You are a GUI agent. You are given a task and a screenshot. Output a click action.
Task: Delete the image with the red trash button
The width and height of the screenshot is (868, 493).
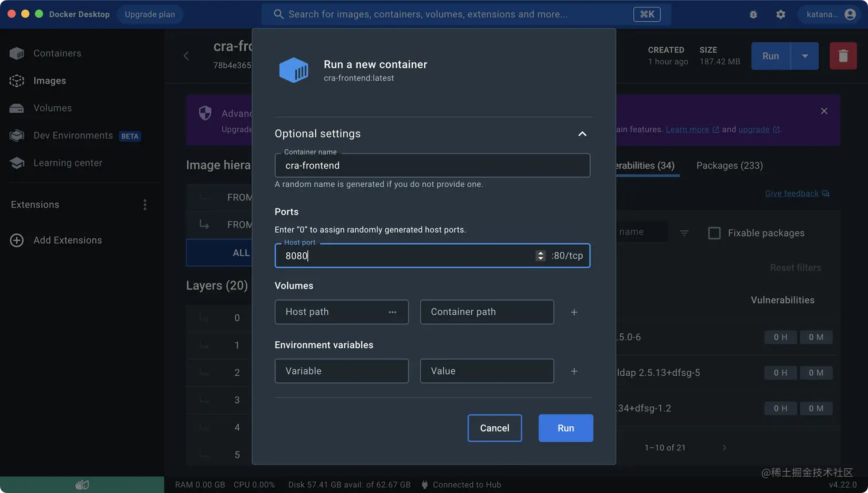pyautogui.click(x=843, y=56)
